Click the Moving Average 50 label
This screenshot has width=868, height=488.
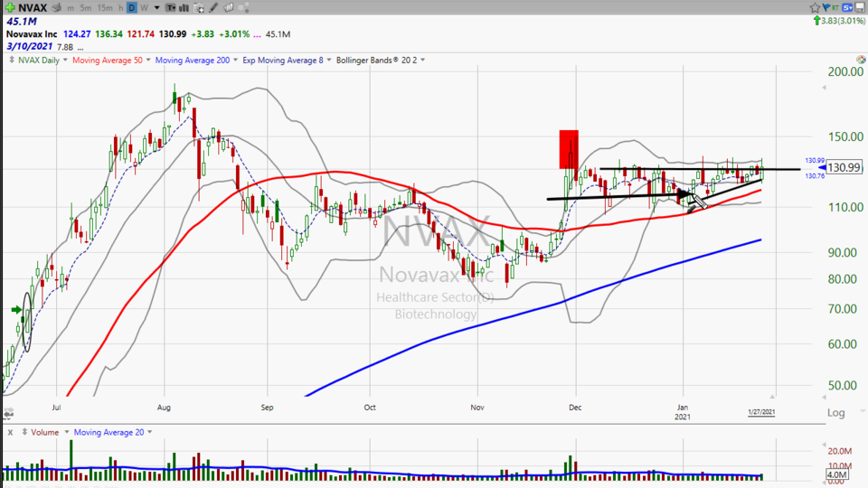pyautogui.click(x=107, y=60)
